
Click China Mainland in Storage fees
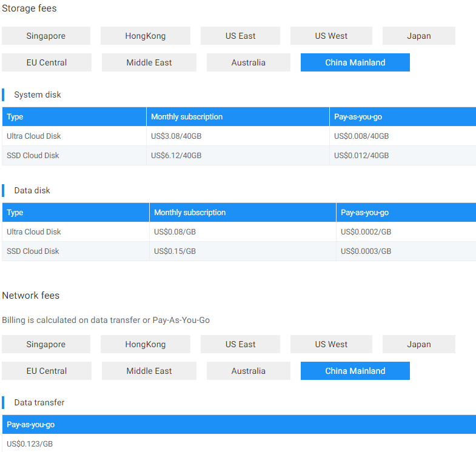(355, 62)
